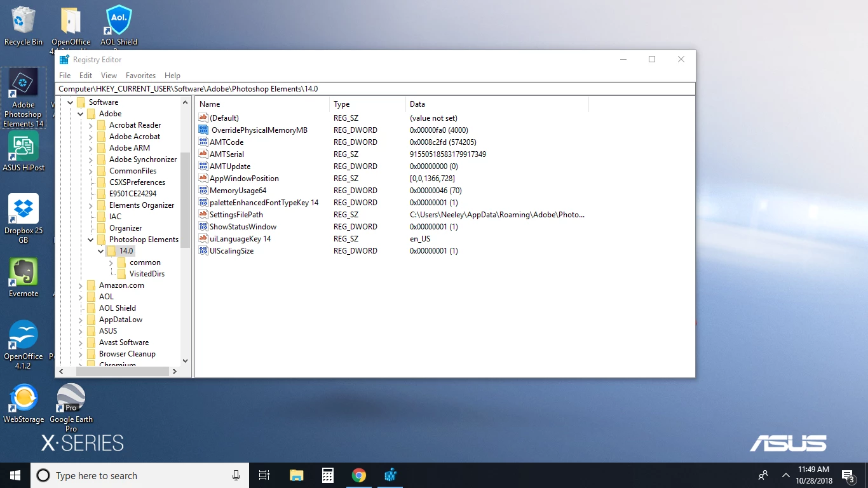Sort by the Type column header
Screen dimensions: 868x488
(367, 104)
